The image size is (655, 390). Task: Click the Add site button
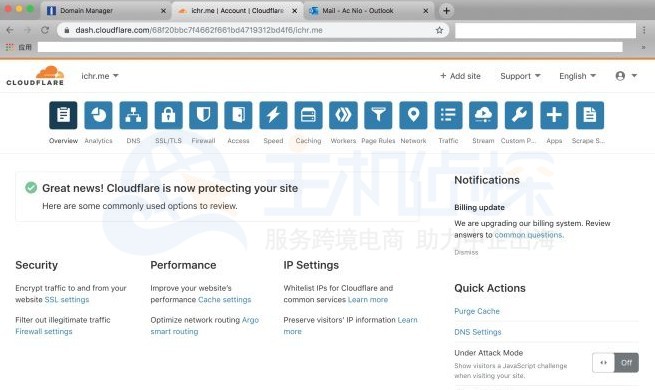click(460, 76)
